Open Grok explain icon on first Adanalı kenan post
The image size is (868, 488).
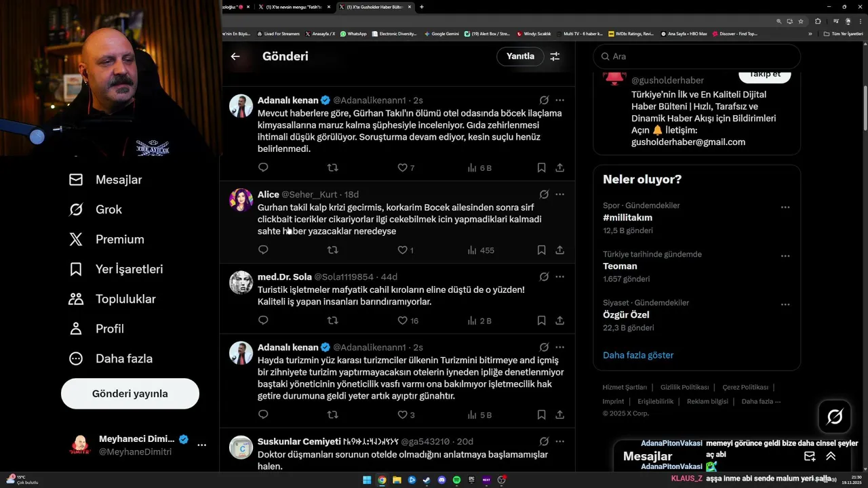[x=544, y=100]
